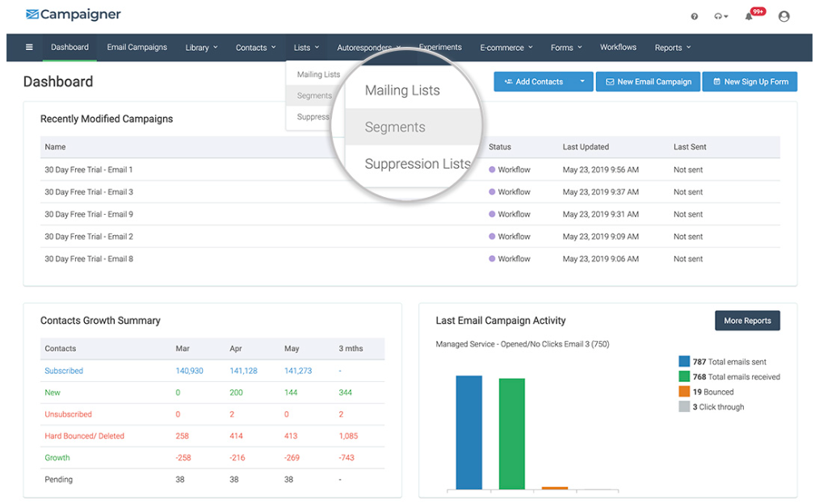Expand the Contacts menu
819x504 pixels.
255,48
